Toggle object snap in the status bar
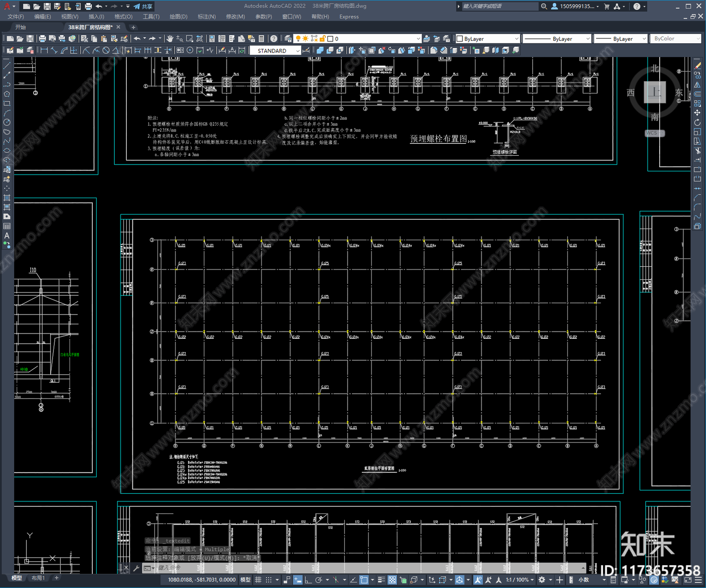This screenshot has height=588, width=706. (x=364, y=580)
